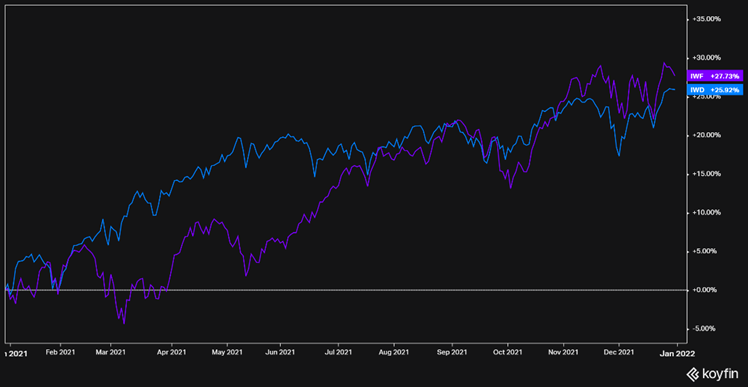The height and width of the screenshot is (387, 748).
Task: Click the Sep 2021 date label
Action: [452, 353]
